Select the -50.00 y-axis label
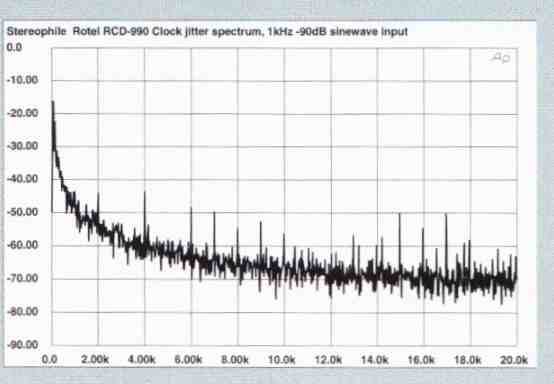Screen dimensions: 554x384 22,212
